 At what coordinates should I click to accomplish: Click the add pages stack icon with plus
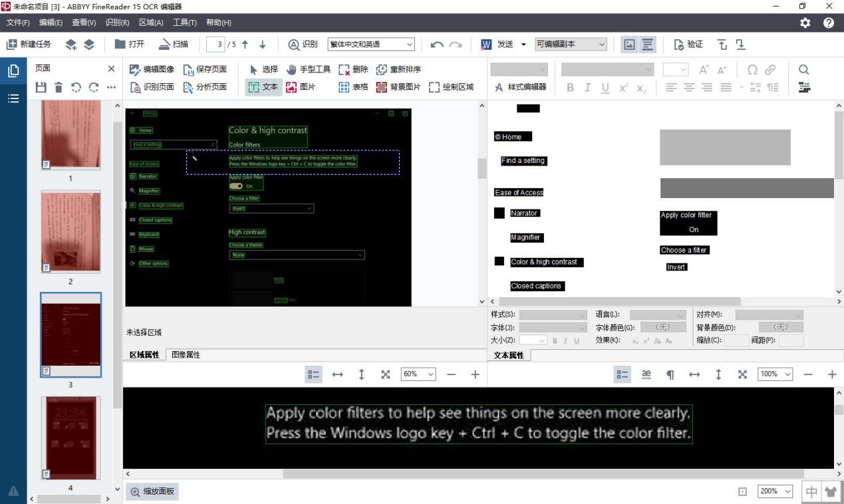[x=71, y=45]
